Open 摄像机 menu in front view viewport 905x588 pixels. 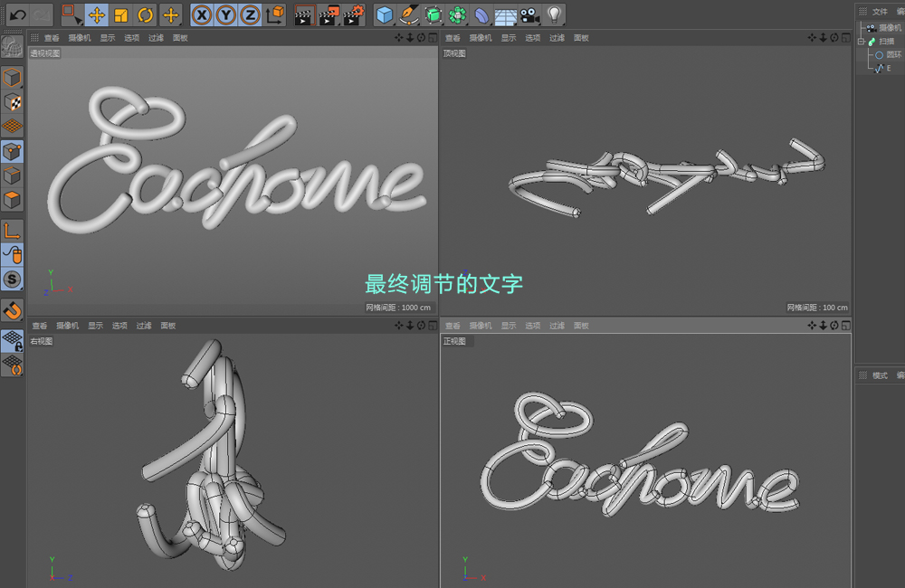tap(481, 326)
